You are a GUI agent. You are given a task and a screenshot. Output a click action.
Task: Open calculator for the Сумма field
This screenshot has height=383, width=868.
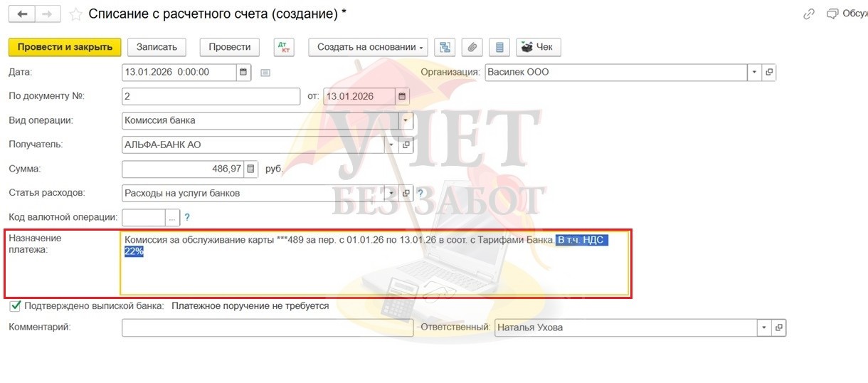coord(250,169)
